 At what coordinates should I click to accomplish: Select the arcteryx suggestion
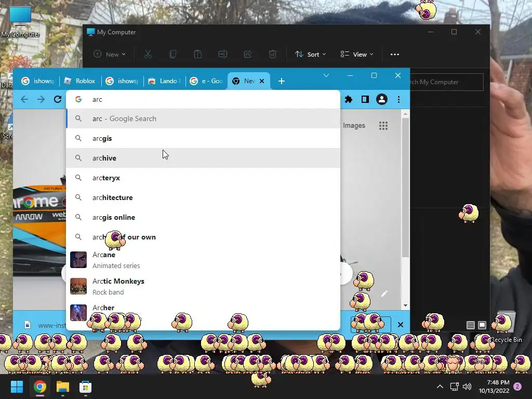coord(203,178)
